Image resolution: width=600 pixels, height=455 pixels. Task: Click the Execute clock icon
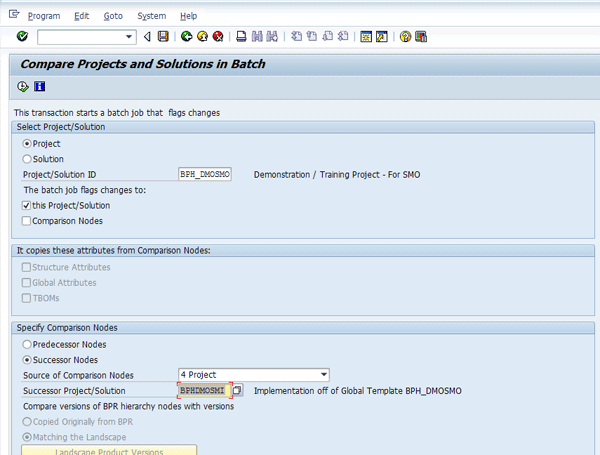pyautogui.click(x=23, y=86)
